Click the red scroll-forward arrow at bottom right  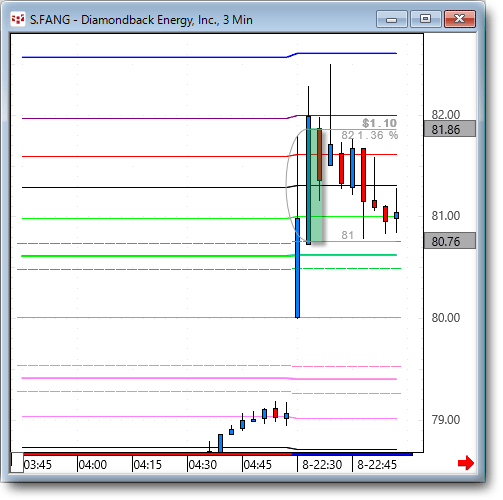tap(465, 463)
